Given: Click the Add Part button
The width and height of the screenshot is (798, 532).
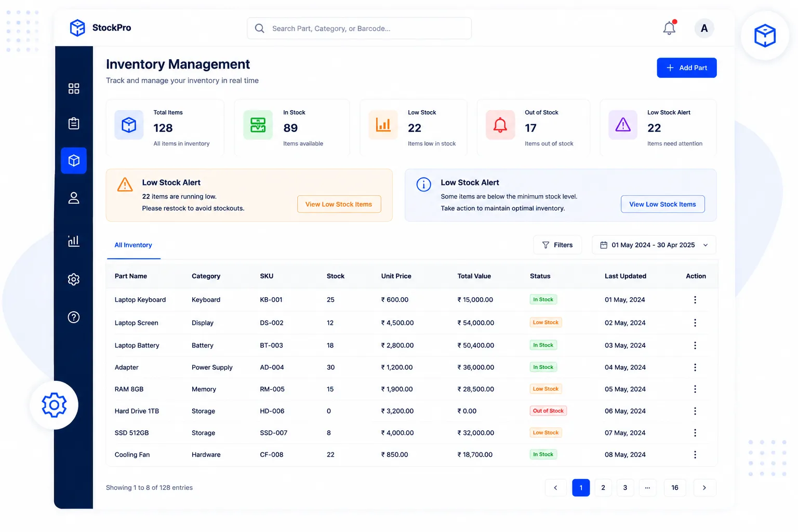Looking at the screenshot, I should click(x=687, y=68).
